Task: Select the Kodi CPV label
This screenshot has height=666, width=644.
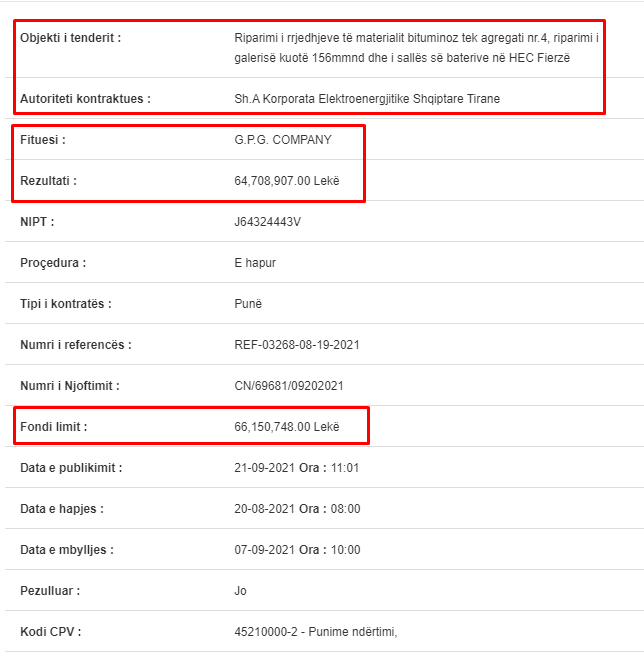Action: click(x=51, y=632)
